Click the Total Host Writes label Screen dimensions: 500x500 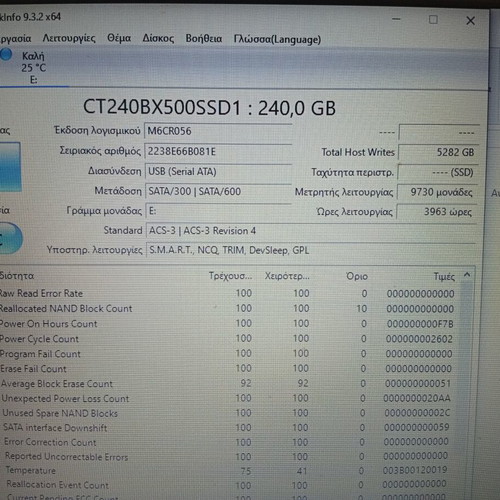coord(358,152)
